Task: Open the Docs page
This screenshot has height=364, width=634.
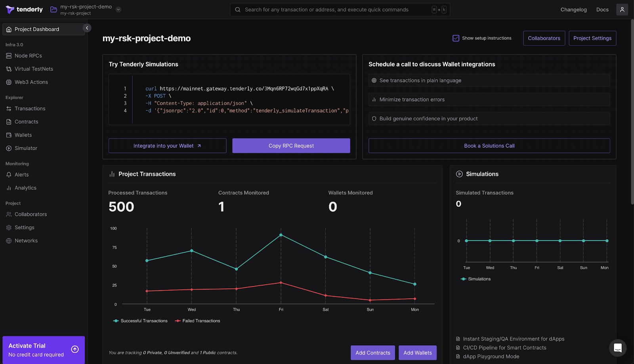Action: 602,9
